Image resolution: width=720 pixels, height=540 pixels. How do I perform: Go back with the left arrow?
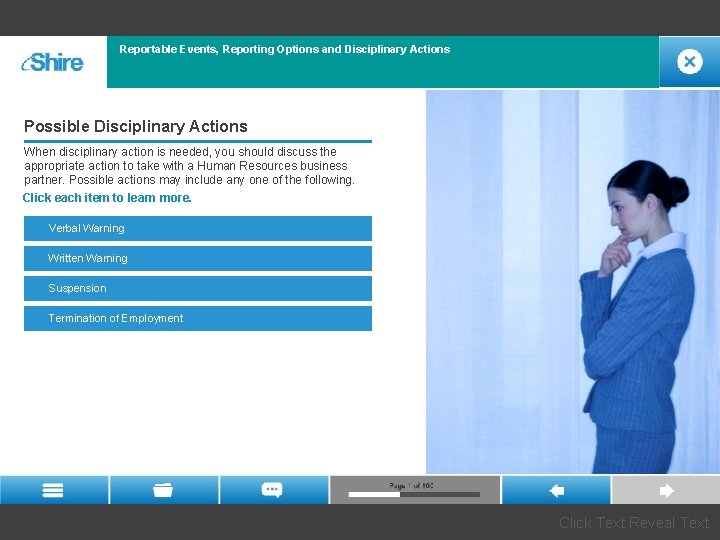tap(556, 490)
